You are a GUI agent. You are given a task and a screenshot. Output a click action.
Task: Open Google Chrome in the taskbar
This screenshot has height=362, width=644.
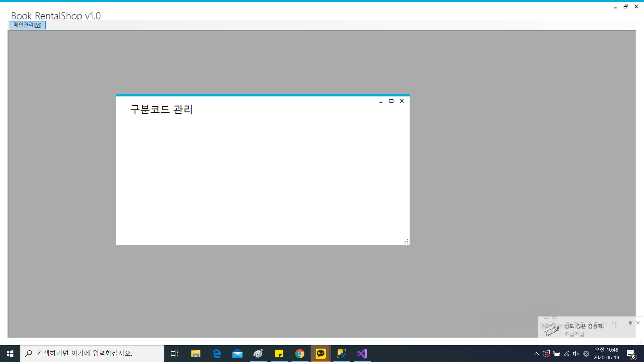point(300,354)
